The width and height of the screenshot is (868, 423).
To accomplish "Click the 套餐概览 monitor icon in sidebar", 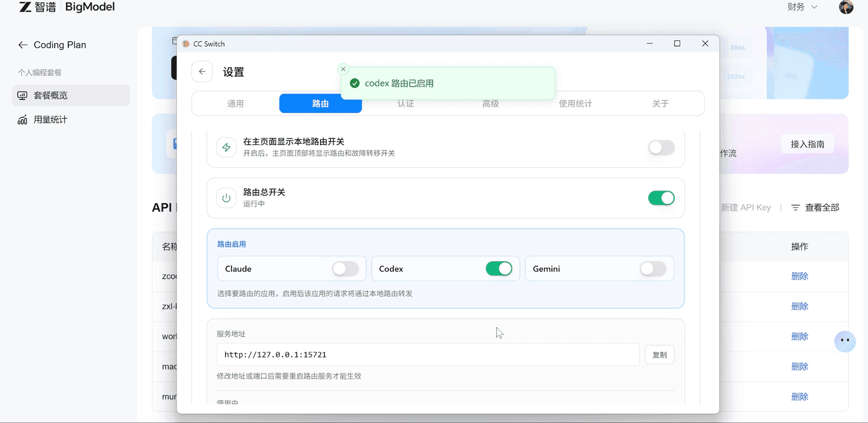I will pyautogui.click(x=22, y=95).
